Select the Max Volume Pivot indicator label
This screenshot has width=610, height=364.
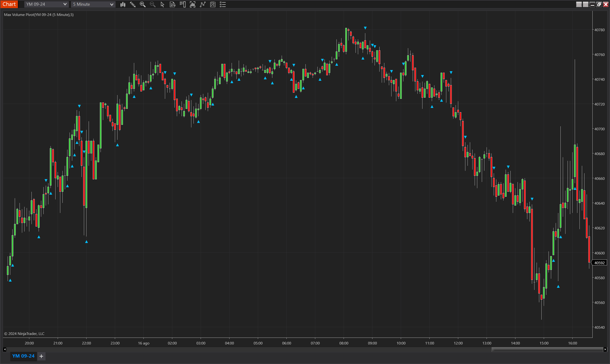point(39,15)
